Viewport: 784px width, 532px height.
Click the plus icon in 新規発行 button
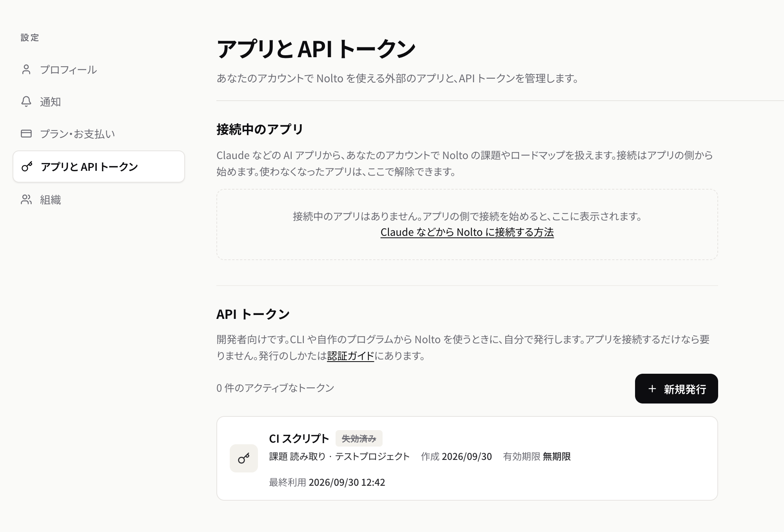point(652,389)
